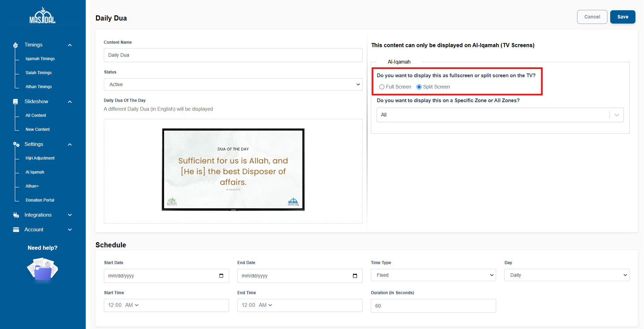The image size is (644, 329).
Task: Go to New Content under Slideshow
Action: [38, 129]
